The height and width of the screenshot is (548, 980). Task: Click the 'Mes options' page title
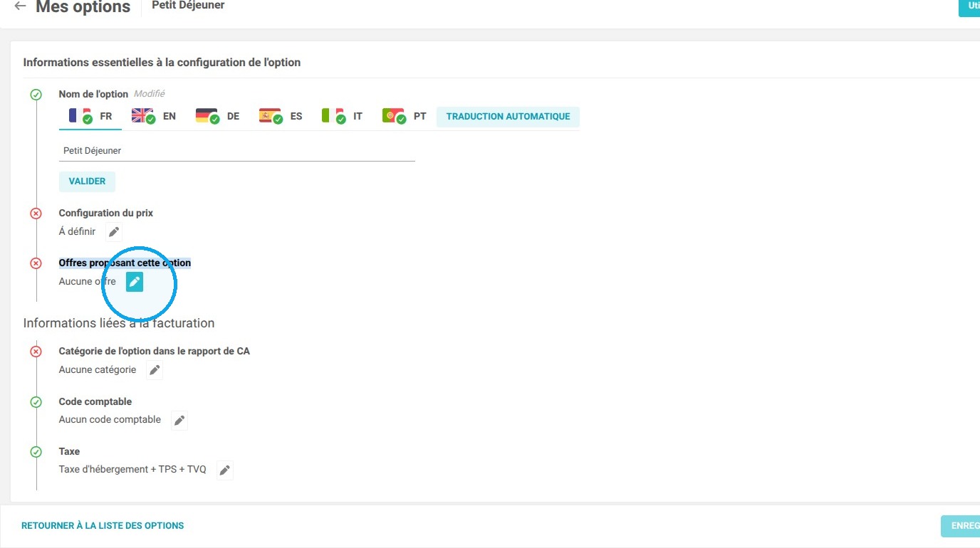[83, 7]
